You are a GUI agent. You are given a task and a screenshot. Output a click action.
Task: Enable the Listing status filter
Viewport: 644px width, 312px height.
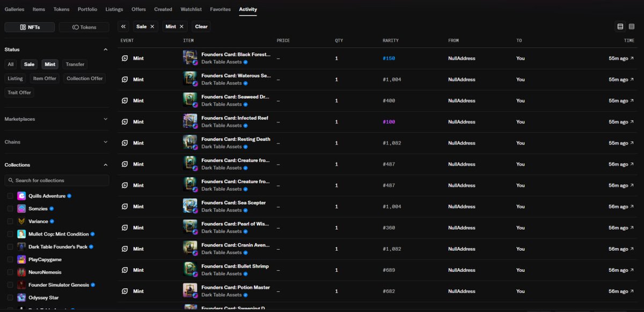click(15, 78)
